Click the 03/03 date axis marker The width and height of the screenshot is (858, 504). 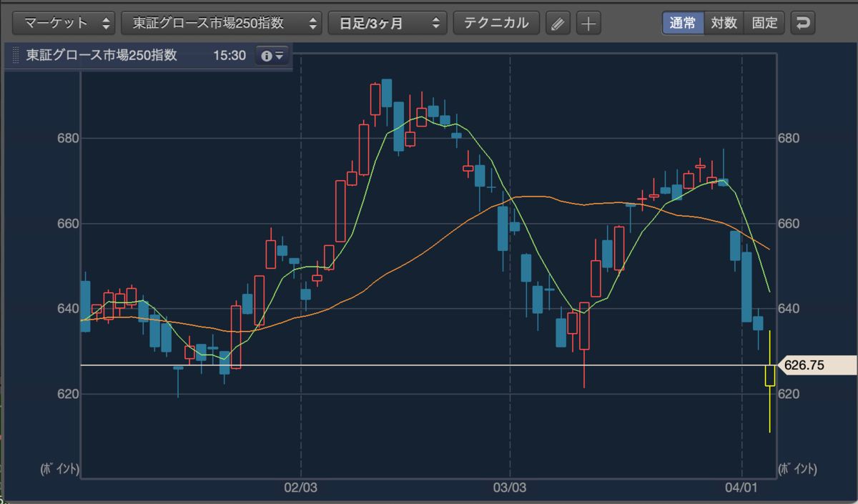pos(510,489)
